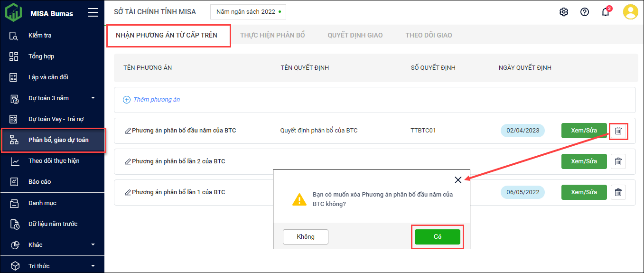Open the help question mark icon

[x=585, y=12]
